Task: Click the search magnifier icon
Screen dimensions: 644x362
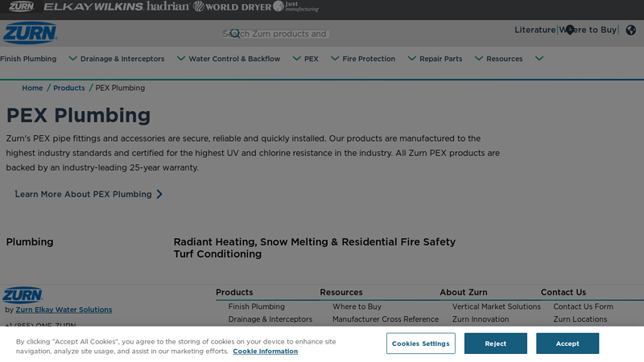Action: (234, 34)
